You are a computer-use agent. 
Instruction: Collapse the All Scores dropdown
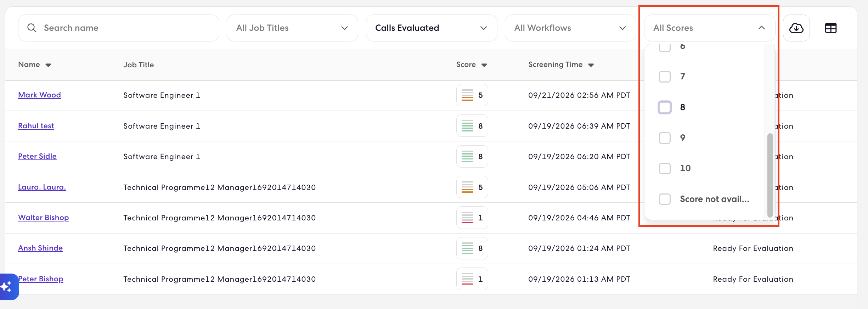point(709,28)
